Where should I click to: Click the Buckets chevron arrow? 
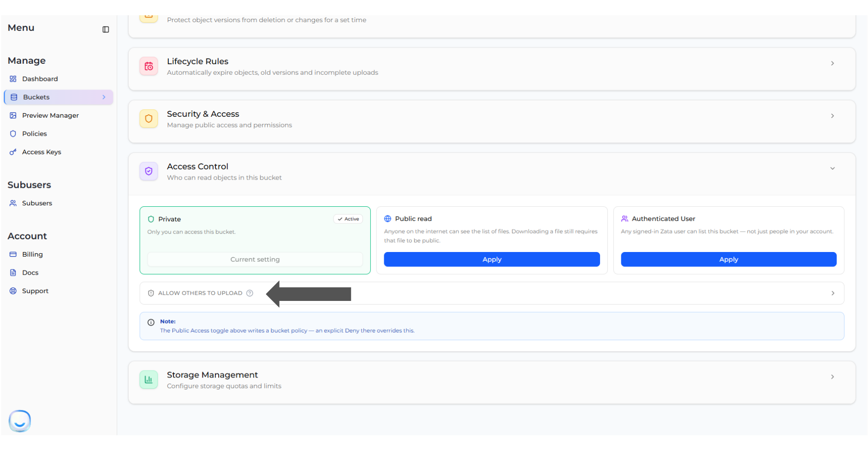point(104,97)
